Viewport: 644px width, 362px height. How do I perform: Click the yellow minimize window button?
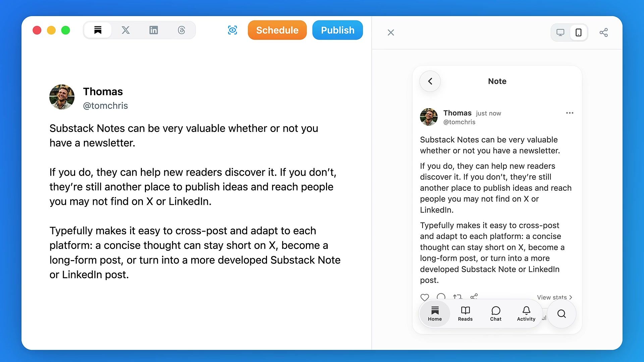51,30
